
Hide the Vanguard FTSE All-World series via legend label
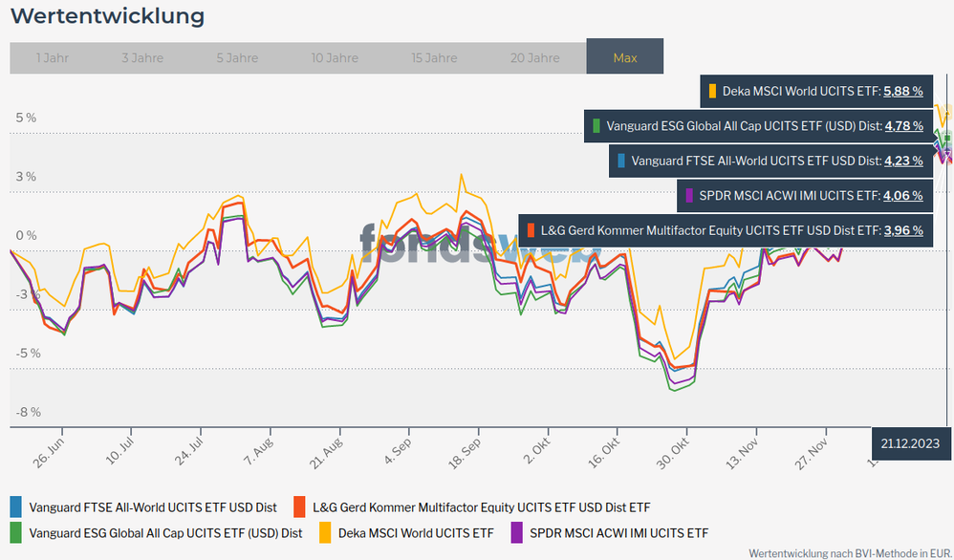coord(151,506)
